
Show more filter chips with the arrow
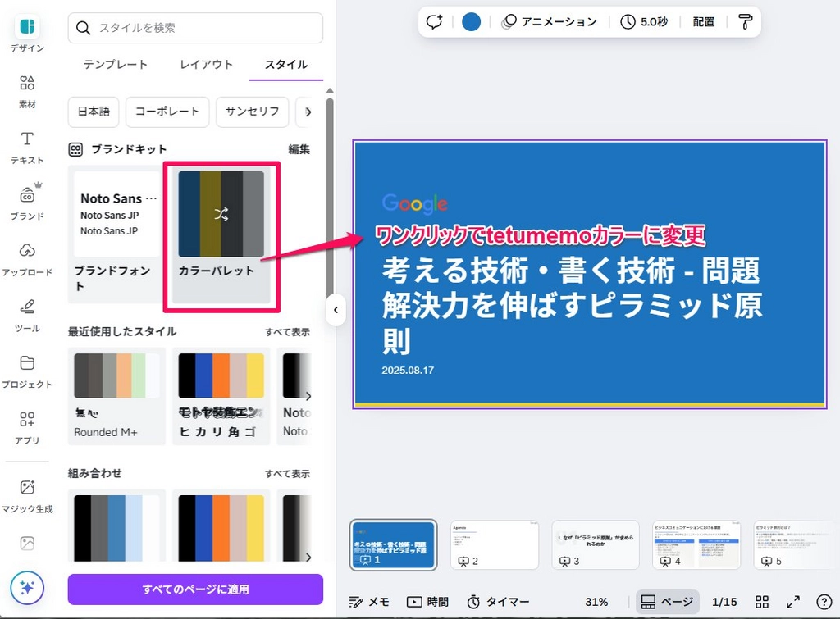click(x=308, y=112)
